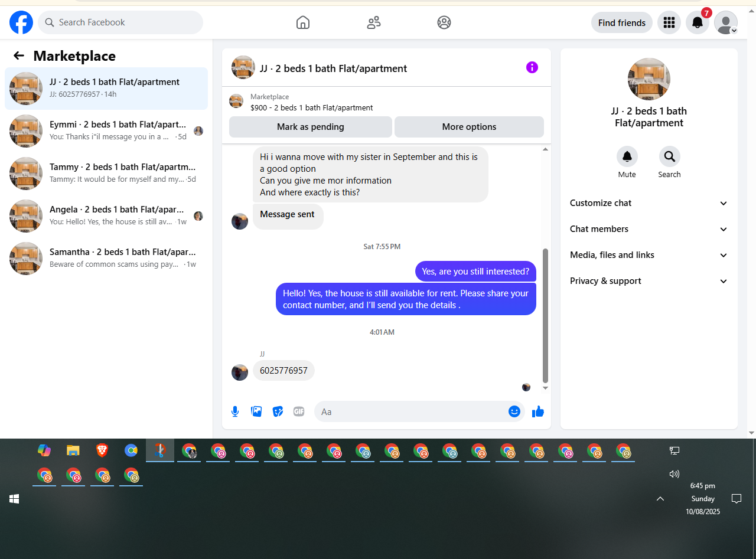Launch Brave browser from the taskbar
The image size is (756, 559).
coord(102,450)
